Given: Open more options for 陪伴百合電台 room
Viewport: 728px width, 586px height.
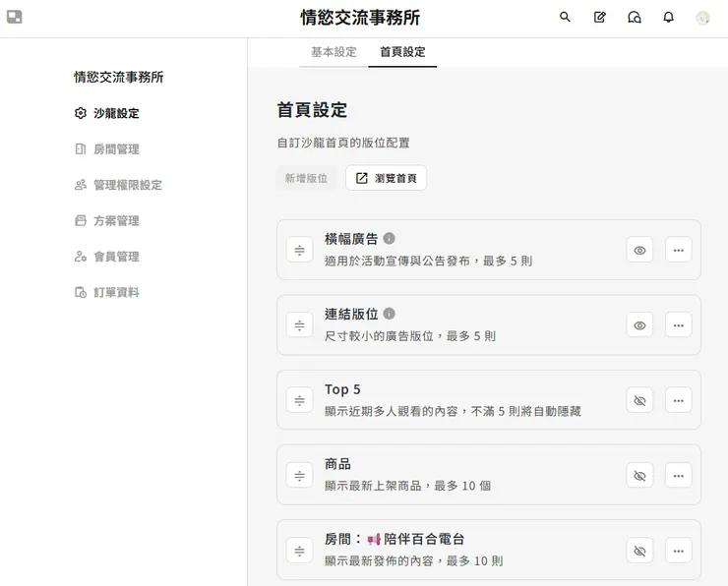Looking at the screenshot, I should coord(679,551).
